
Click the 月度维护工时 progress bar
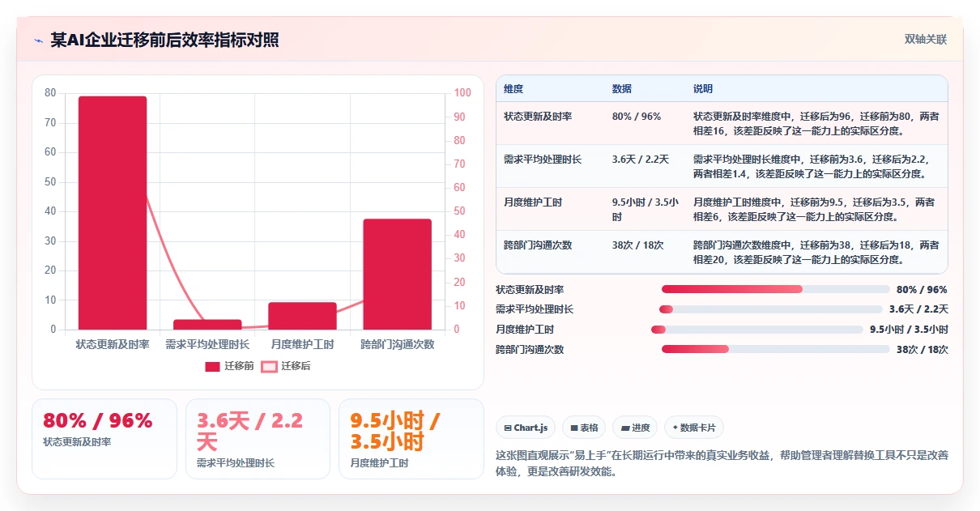coord(757,330)
